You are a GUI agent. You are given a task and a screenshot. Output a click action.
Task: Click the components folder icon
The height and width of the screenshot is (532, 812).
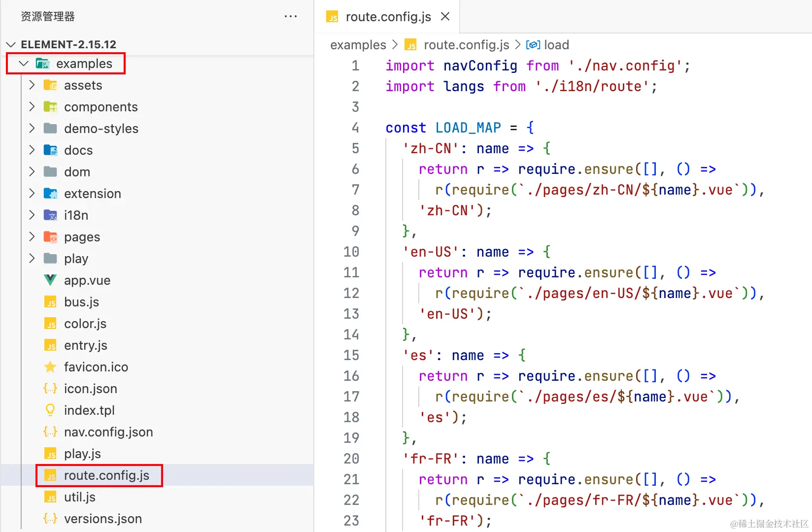pyautogui.click(x=50, y=107)
